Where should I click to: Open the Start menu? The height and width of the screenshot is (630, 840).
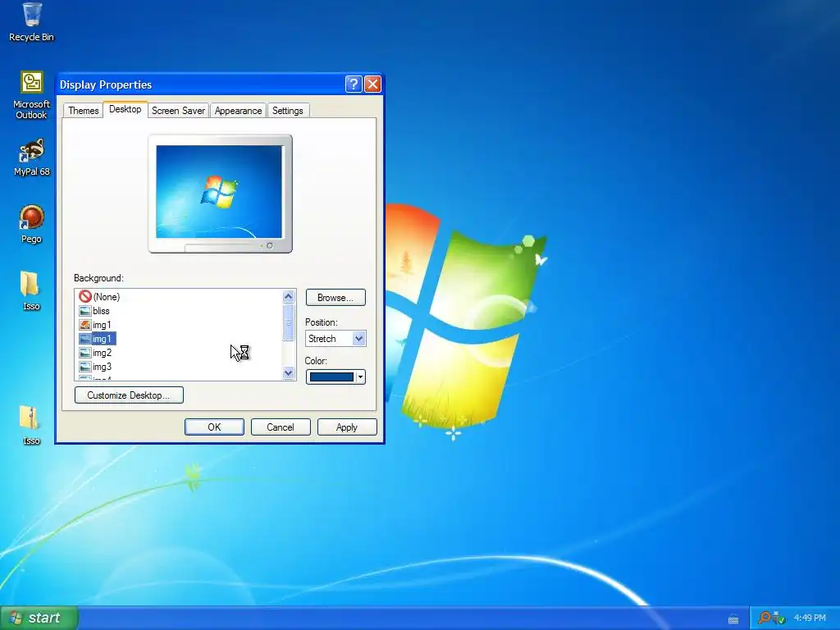pos(39,618)
